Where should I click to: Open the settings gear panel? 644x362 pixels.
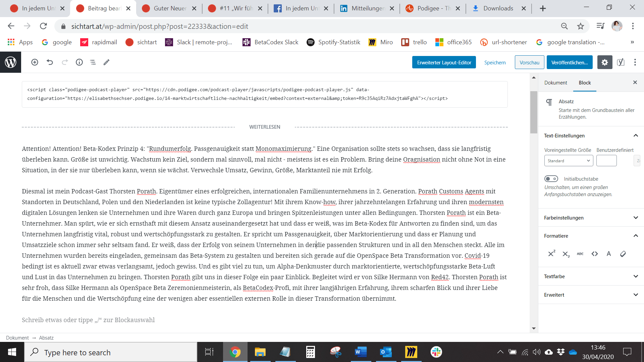[604, 62]
